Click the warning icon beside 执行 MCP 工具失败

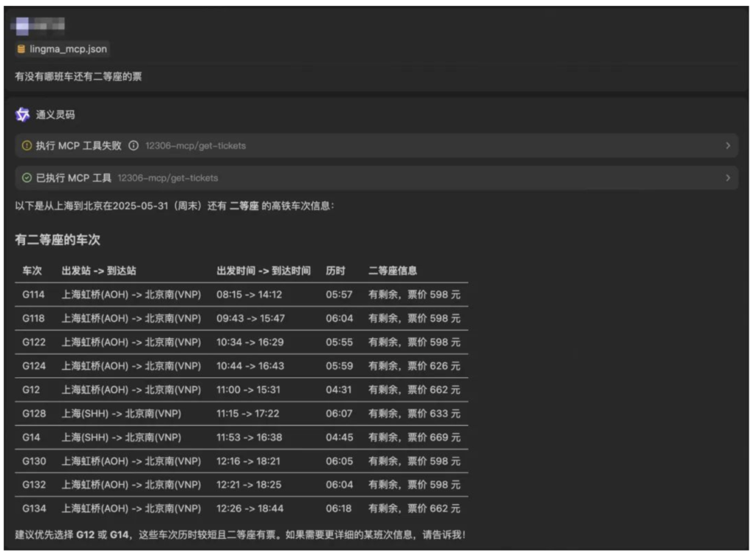(x=27, y=146)
